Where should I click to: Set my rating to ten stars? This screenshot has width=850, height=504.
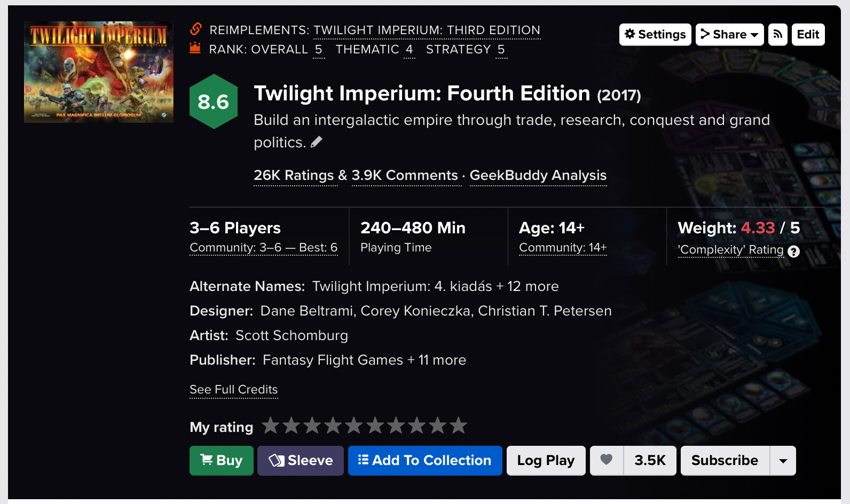click(x=458, y=426)
